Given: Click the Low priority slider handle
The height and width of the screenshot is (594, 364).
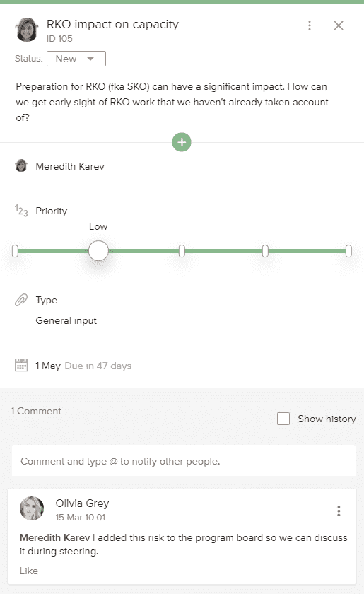Looking at the screenshot, I should 98,251.
